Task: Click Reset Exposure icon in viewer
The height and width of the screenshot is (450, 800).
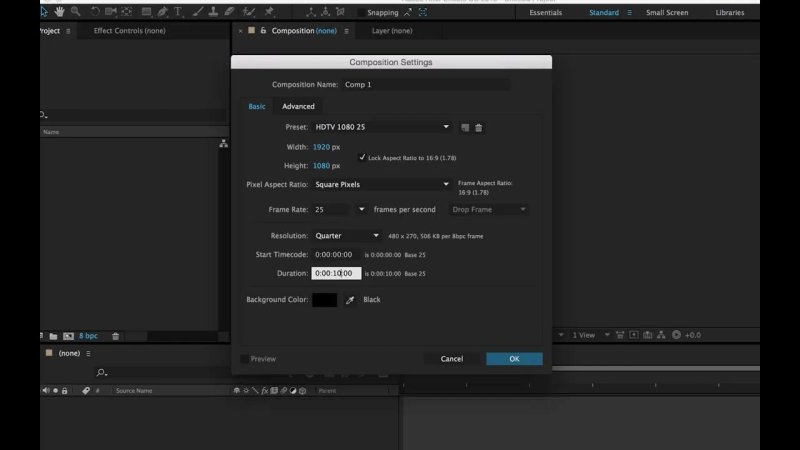Action: click(x=677, y=335)
